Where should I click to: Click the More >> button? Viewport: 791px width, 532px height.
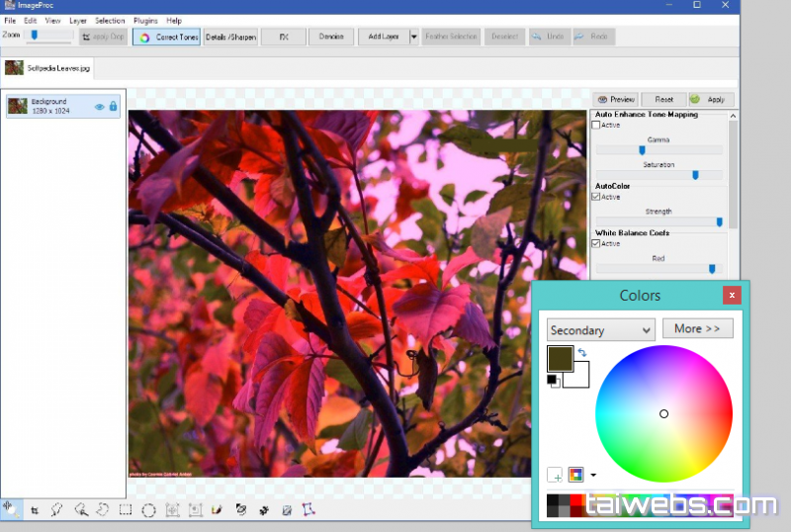pos(697,329)
